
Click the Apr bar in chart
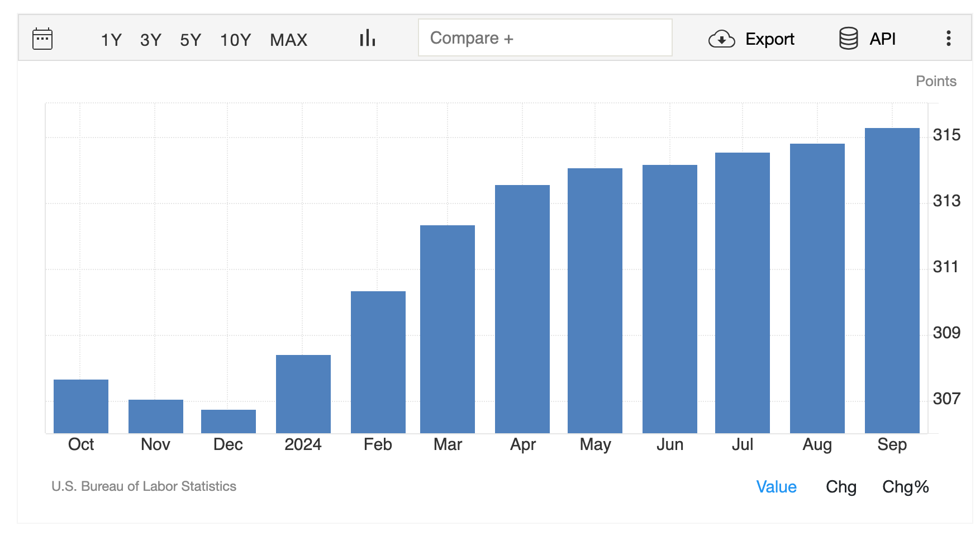pos(522,309)
